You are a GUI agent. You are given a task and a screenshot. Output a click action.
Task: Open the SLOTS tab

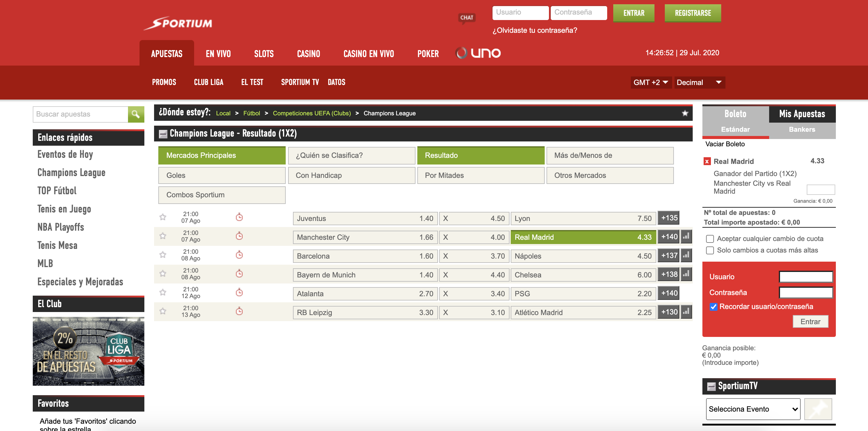point(264,54)
